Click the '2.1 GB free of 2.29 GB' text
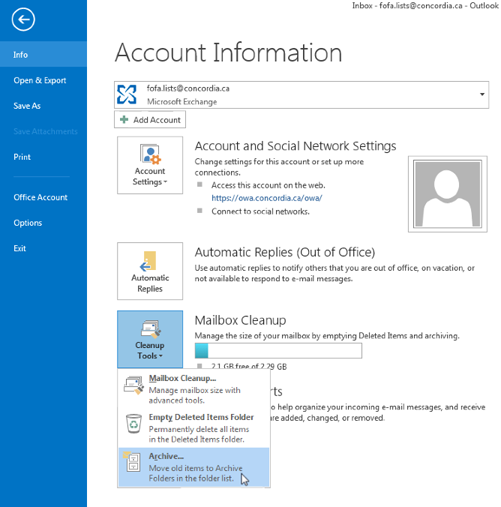Viewport: 501px width, 507px height. point(249,367)
